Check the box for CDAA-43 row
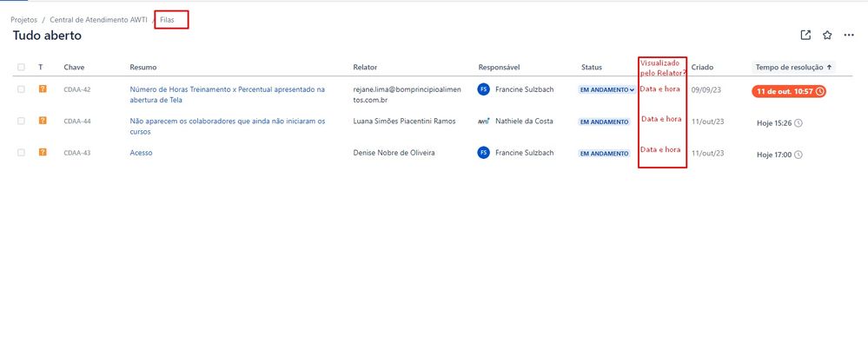 click(21, 152)
